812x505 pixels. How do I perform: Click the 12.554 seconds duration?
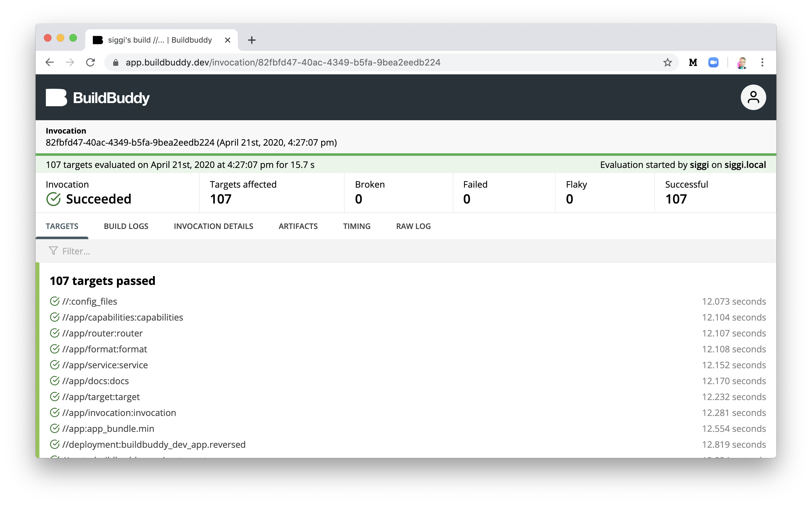click(733, 429)
